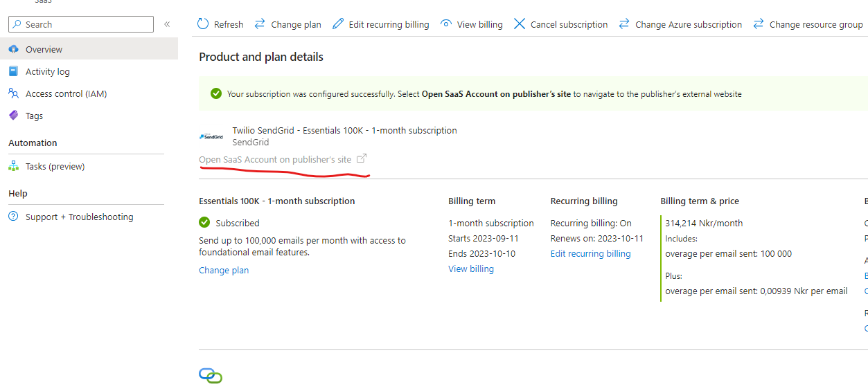
Task: Click into the sidebar Search field
Action: point(81,24)
